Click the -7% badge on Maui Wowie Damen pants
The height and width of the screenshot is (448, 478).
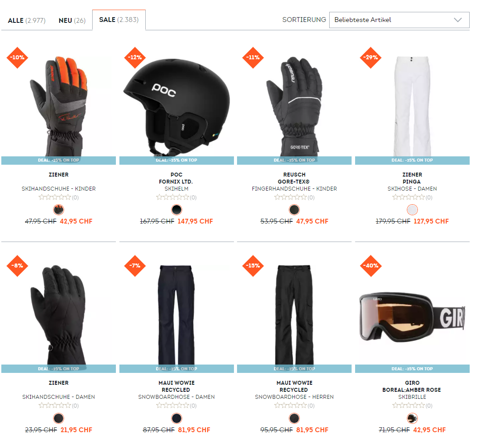135,266
